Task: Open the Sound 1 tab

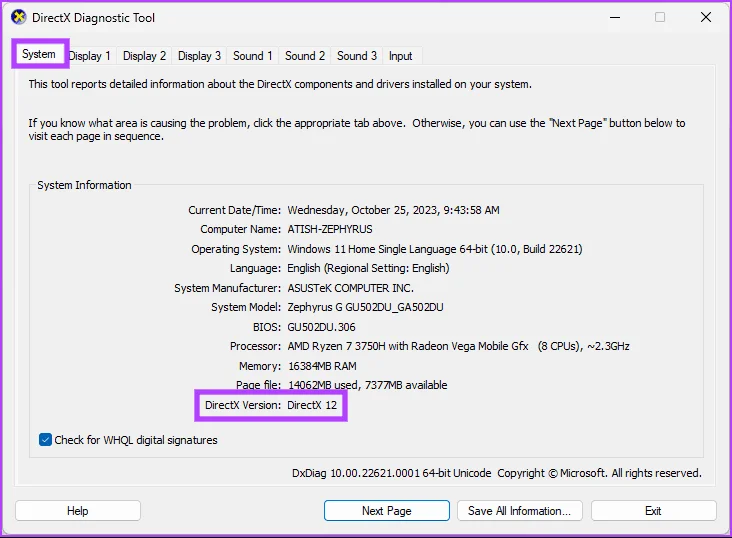Action: (x=253, y=56)
